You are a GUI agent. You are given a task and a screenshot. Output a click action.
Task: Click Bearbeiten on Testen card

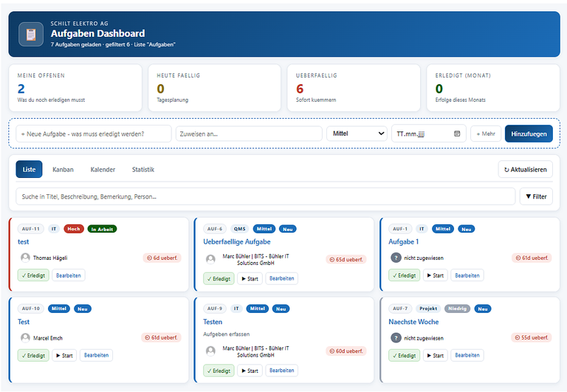282,371
